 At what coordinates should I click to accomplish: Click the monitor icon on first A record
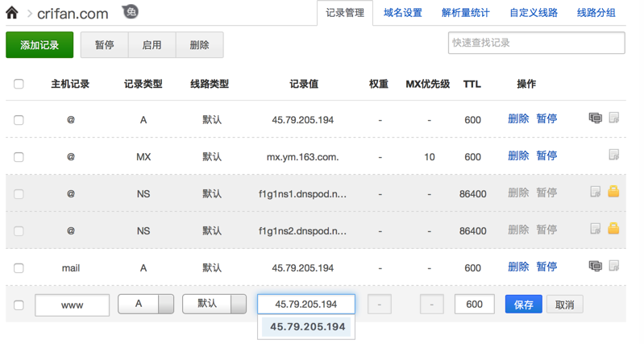coord(596,118)
